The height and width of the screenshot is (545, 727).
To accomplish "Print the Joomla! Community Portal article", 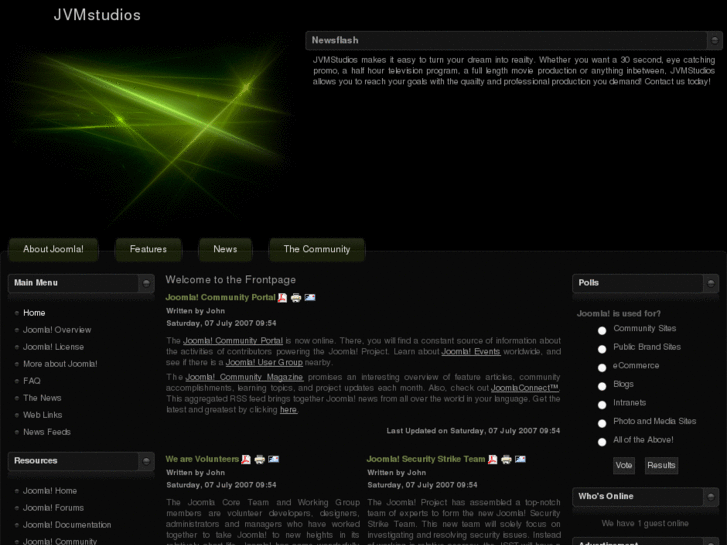I will pos(296,298).
